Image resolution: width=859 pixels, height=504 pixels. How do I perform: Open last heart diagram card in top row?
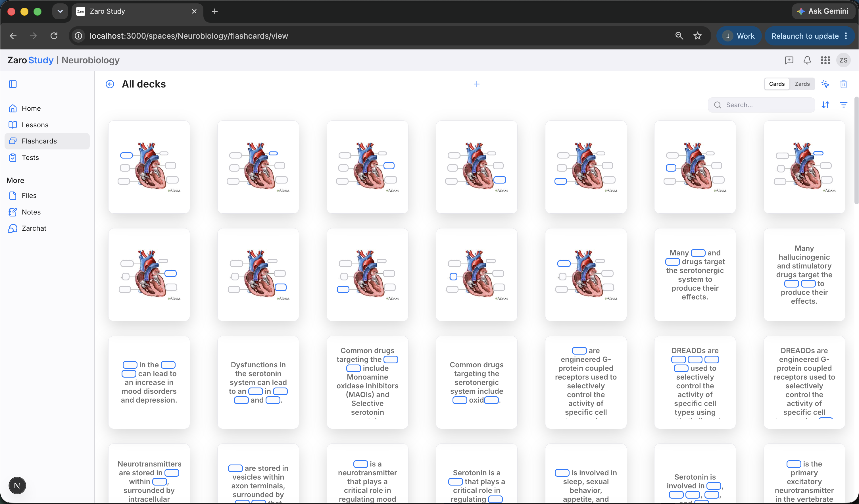coord(804,167)
